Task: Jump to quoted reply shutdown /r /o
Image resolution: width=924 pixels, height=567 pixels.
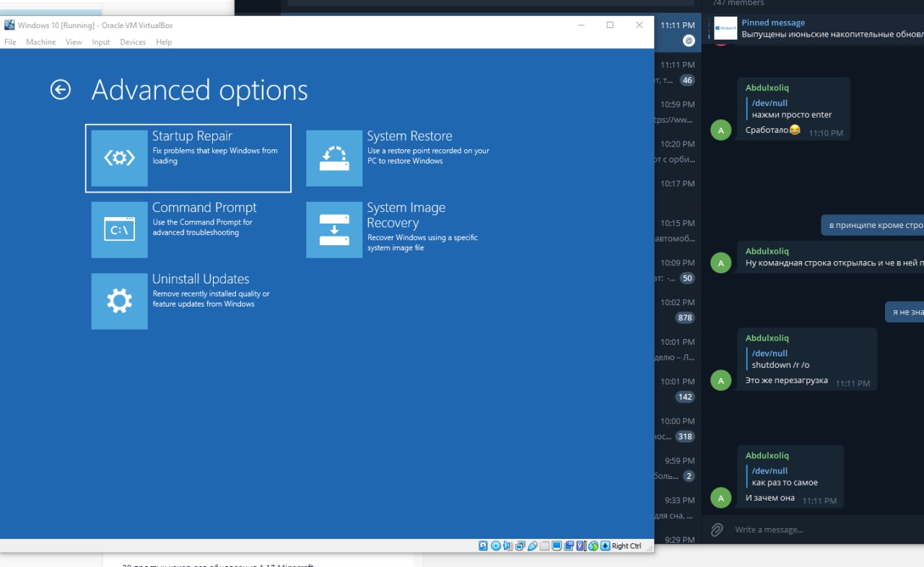Action: (x=780, y=359)
